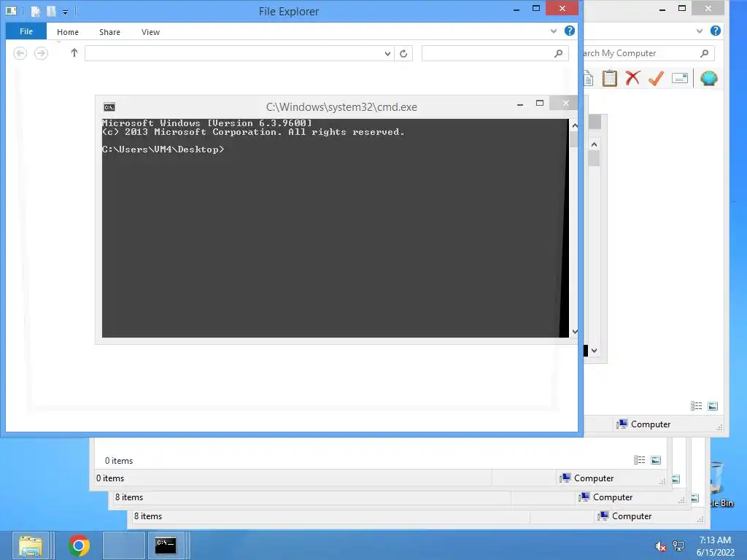This screenshot has height=560, width=747.
Task: Open the View ribbon tab
Action: (150, 32)
